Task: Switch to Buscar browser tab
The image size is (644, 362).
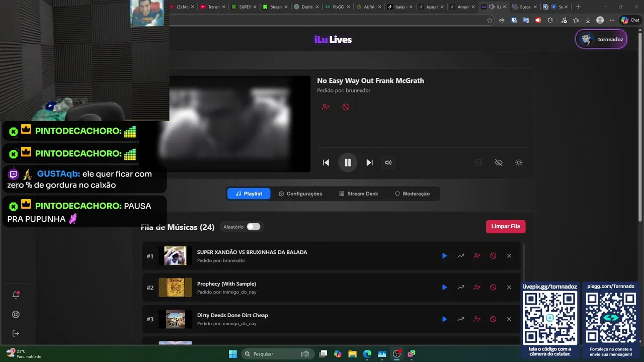Action: (524, 7)
